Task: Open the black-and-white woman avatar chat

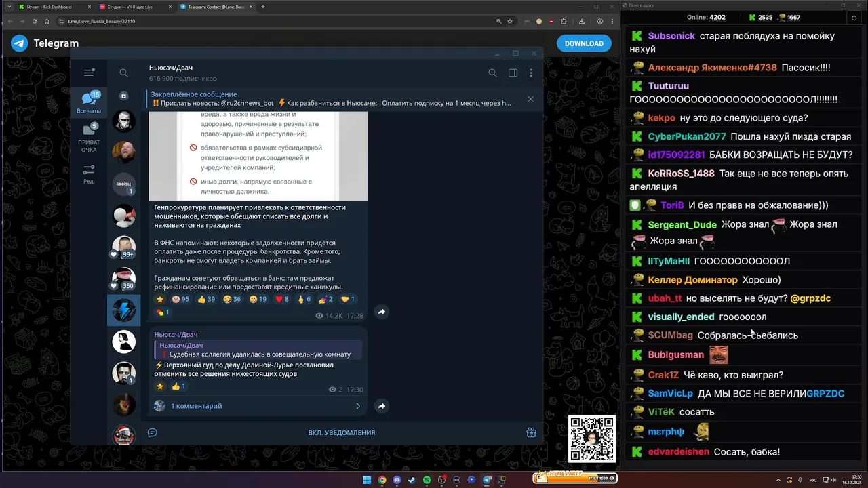Action: (123, 341)
